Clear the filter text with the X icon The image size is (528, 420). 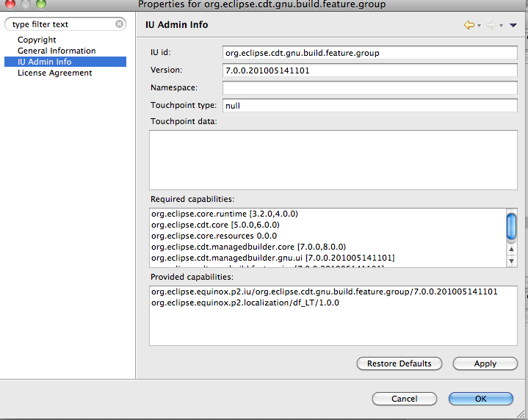(119, 24)
